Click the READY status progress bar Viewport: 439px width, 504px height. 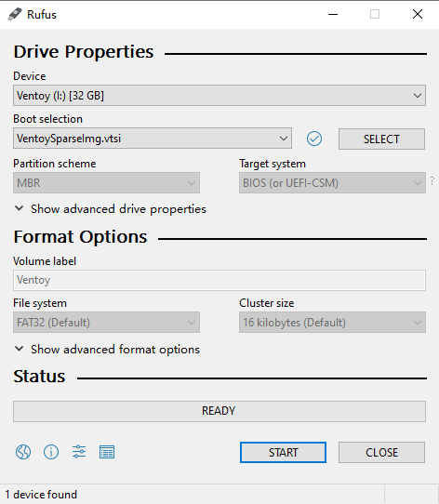point(219,411)
